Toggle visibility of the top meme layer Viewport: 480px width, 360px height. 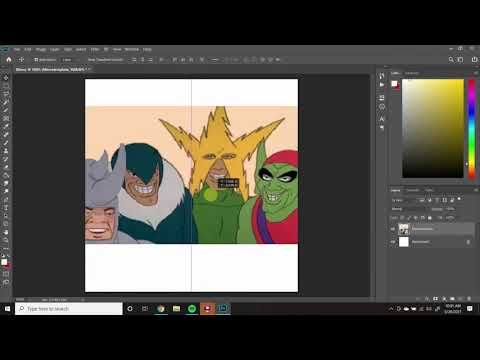393,229
